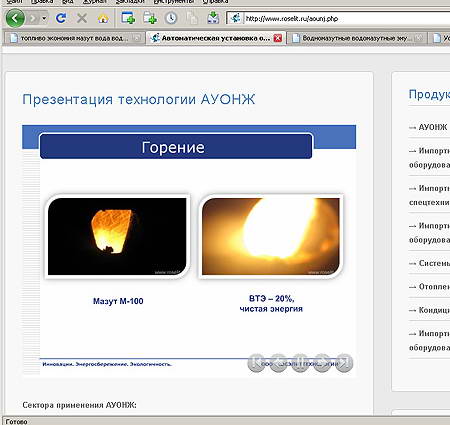Open the 'Импорт спецтехни...' sidebar link
This screenshot has height=425, width=450.
429,195
